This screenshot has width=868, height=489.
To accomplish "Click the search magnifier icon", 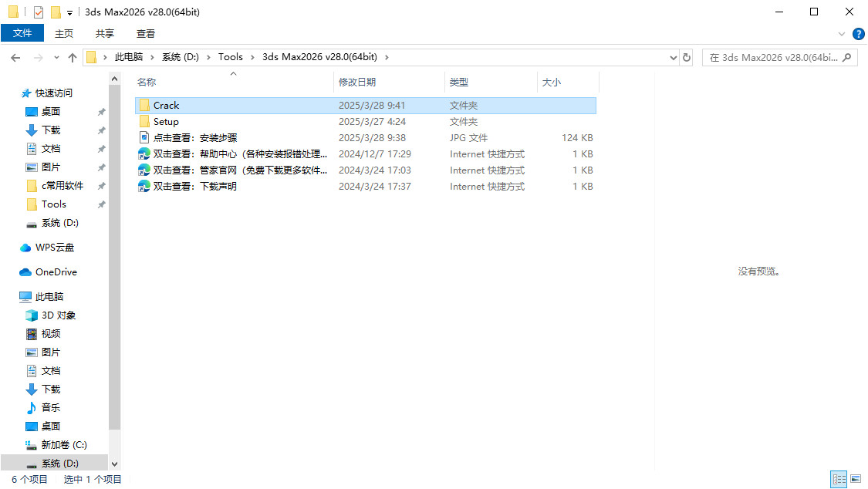I will pos(847,58).
